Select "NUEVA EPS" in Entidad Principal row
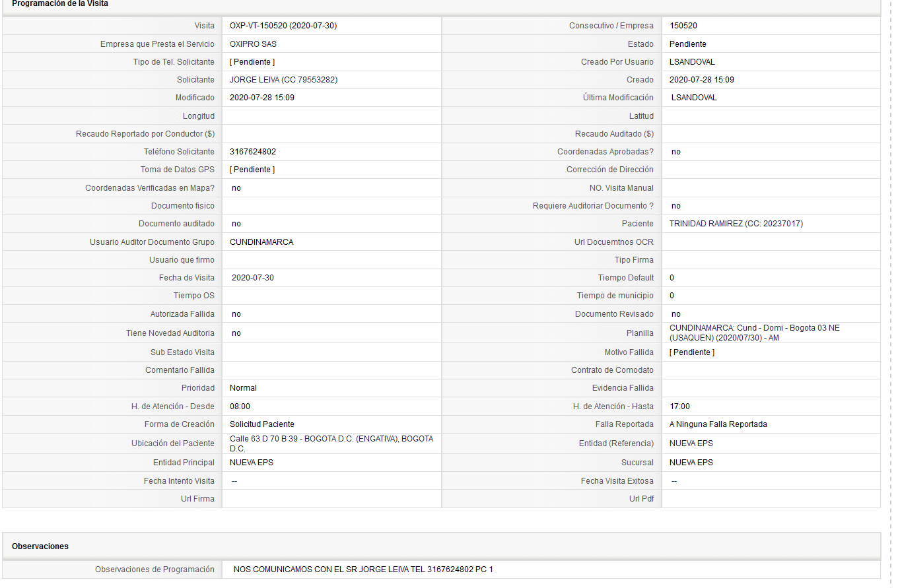 pyautogui.click(x=252, y=463)
